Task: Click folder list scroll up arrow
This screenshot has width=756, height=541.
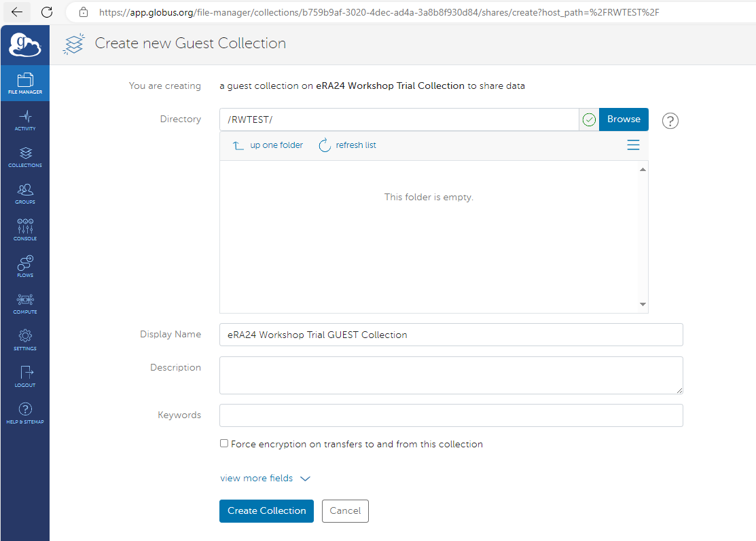Action: (643, 169)
